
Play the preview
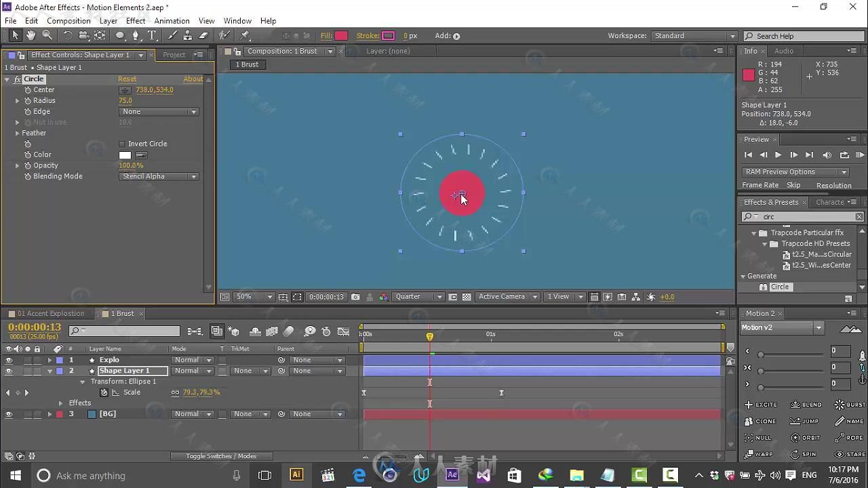coord(778,155)
